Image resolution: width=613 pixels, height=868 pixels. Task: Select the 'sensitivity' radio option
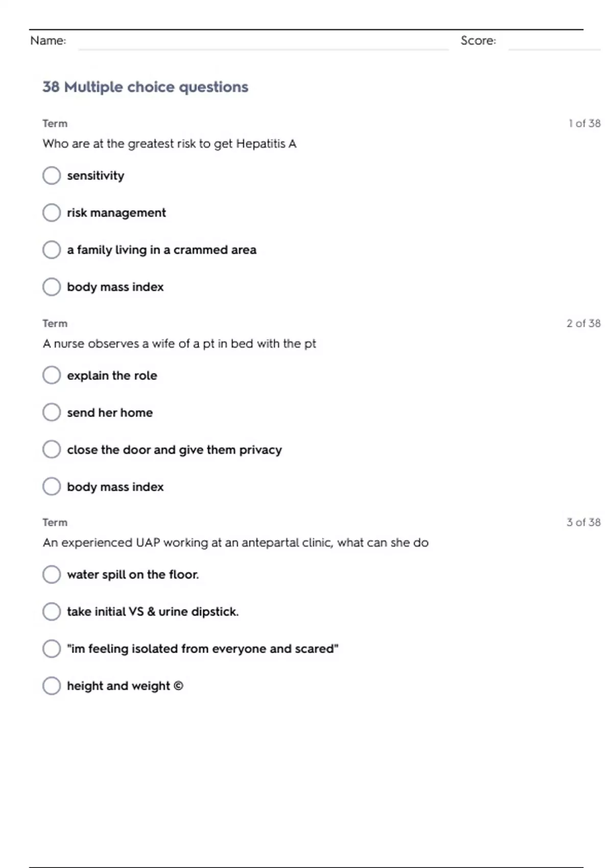(52, 176)
